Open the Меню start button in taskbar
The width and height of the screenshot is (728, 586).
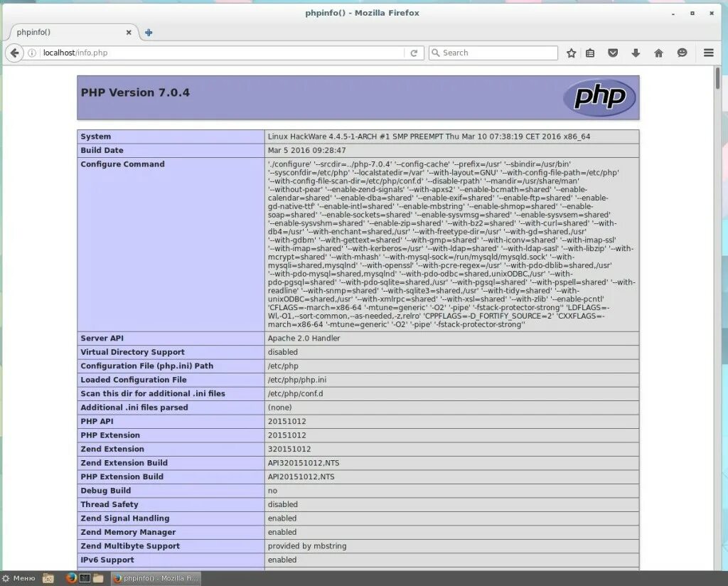[18, 578]
